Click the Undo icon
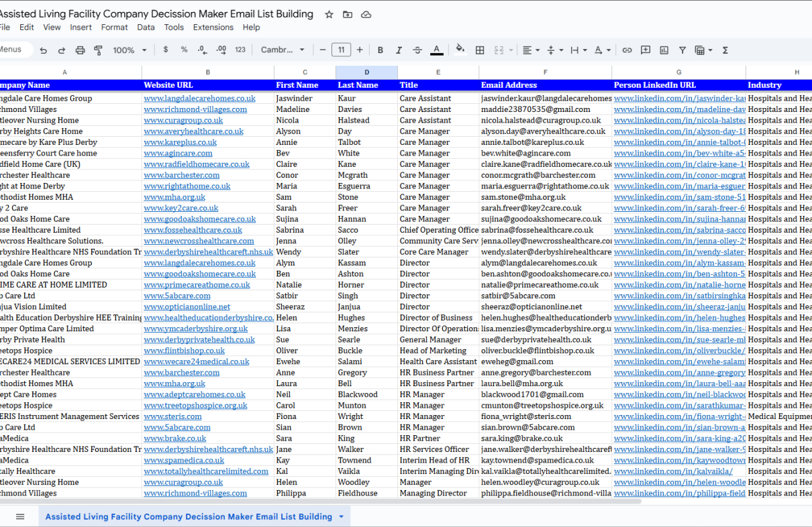Image resolution: width=812 pixels, height=527 pixels. 44,50
